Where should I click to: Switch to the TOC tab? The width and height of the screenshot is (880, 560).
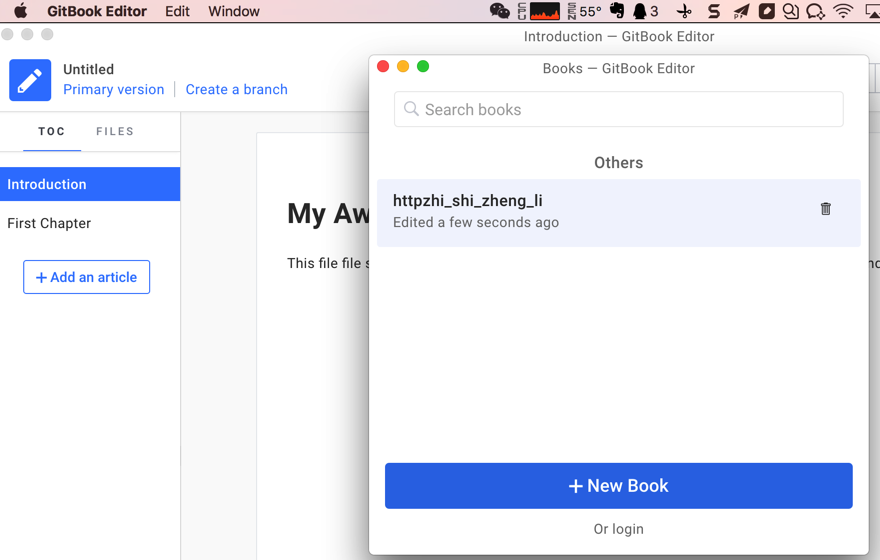coord(52,131)
